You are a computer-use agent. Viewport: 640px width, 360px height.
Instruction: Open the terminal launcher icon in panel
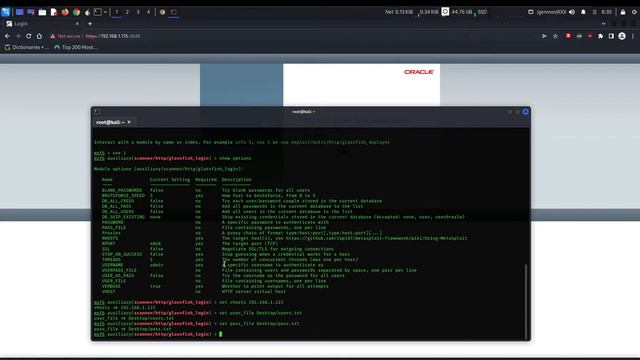point(98,12)
